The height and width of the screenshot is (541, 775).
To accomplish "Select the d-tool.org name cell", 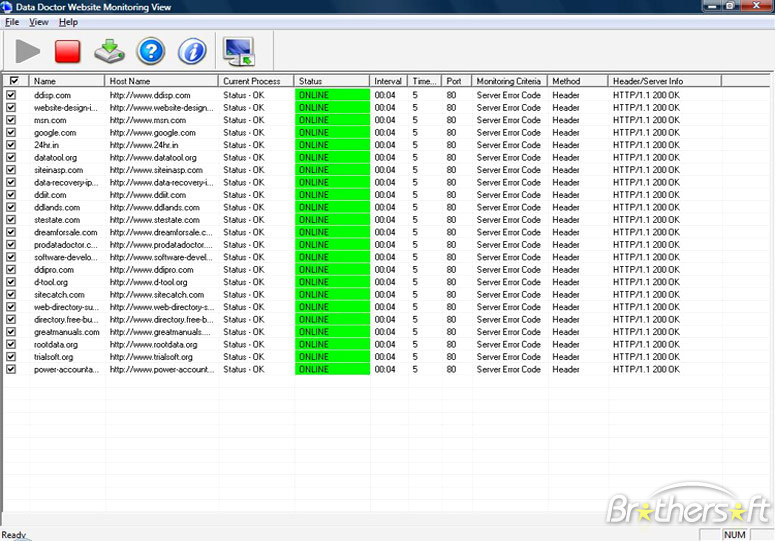I will click(x=50, y=282).
